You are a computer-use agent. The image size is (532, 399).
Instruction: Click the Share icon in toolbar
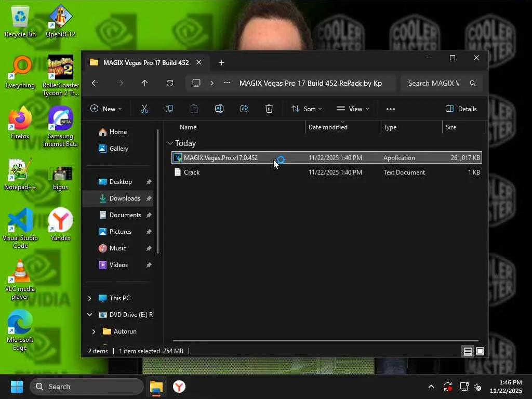[x=244, y=109]
